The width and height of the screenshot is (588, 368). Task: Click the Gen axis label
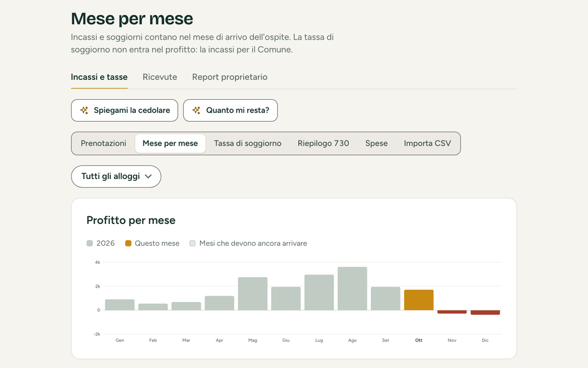[x=120, y=340]
